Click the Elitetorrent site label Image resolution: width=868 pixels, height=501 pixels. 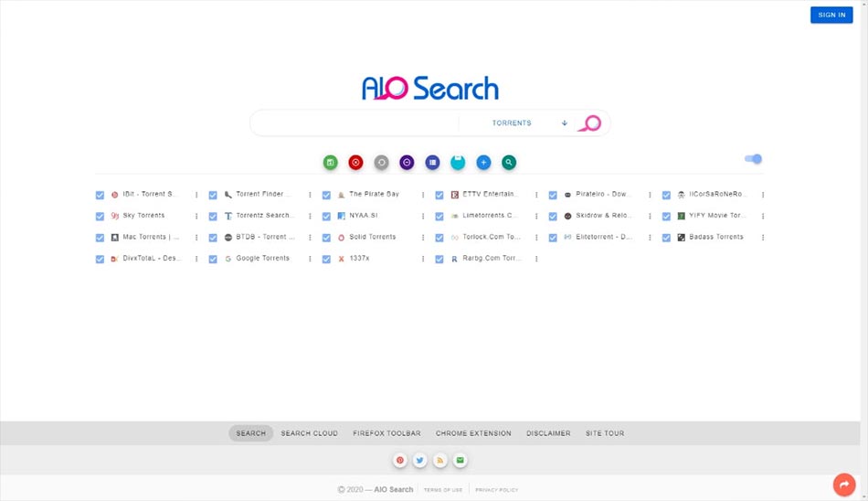pyautogui.click(x=603, y=237)
